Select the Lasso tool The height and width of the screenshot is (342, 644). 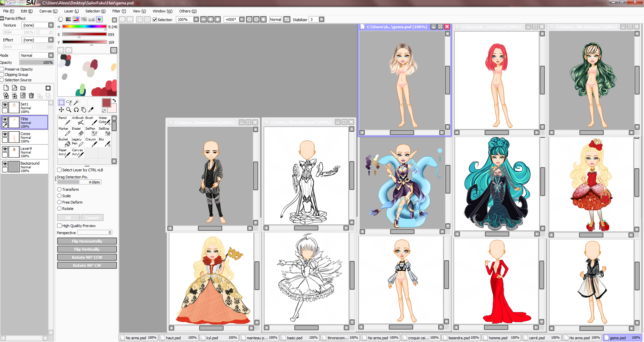coord(69,102)
